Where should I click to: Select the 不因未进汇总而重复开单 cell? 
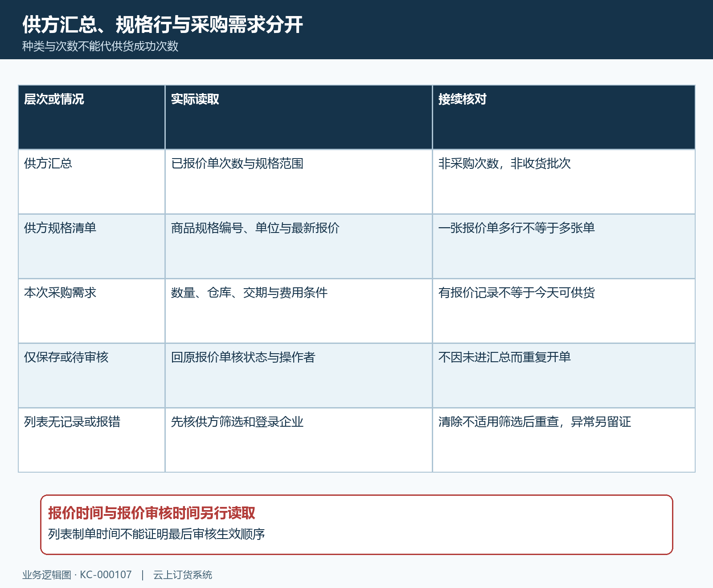564,376
